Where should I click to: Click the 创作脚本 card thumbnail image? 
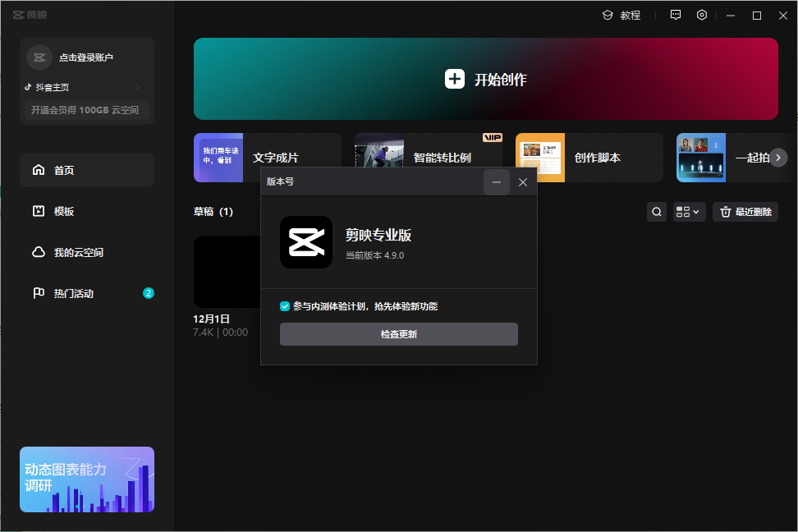[x=540, y=158]
